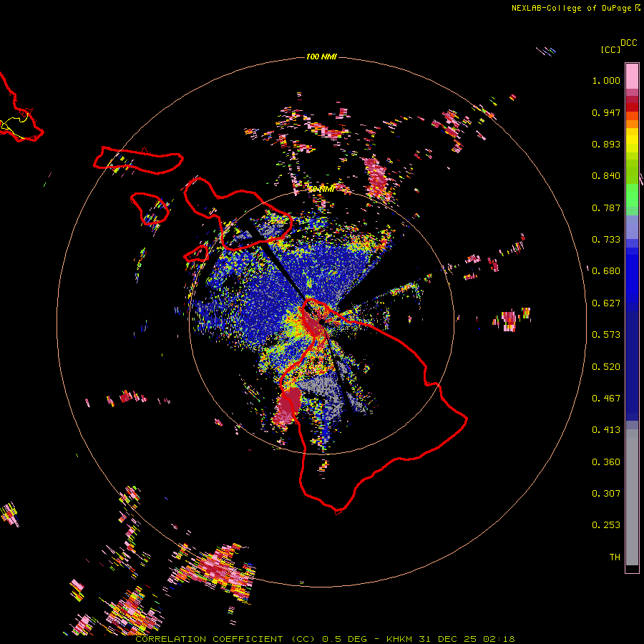Click the 0.467 color scale value
644x644 pixels.
[x=606, y=399]
